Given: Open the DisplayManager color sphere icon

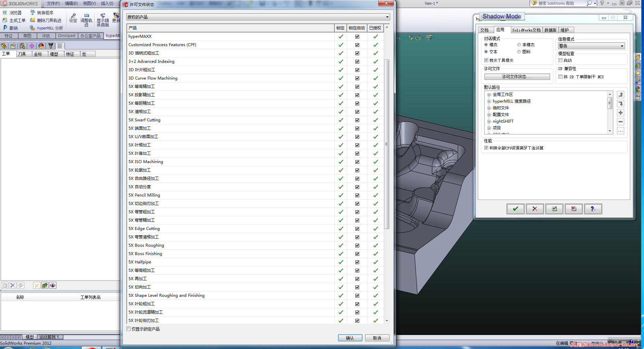Looking at the screenshot, I should click(41, 46).
